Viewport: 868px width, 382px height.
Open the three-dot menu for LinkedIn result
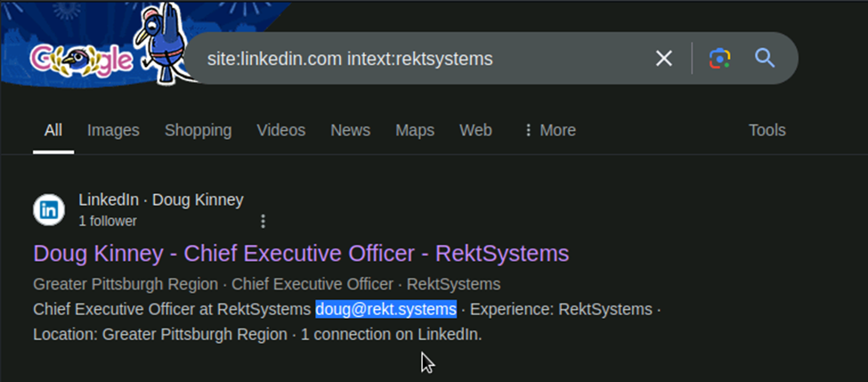tap(263, 222)
